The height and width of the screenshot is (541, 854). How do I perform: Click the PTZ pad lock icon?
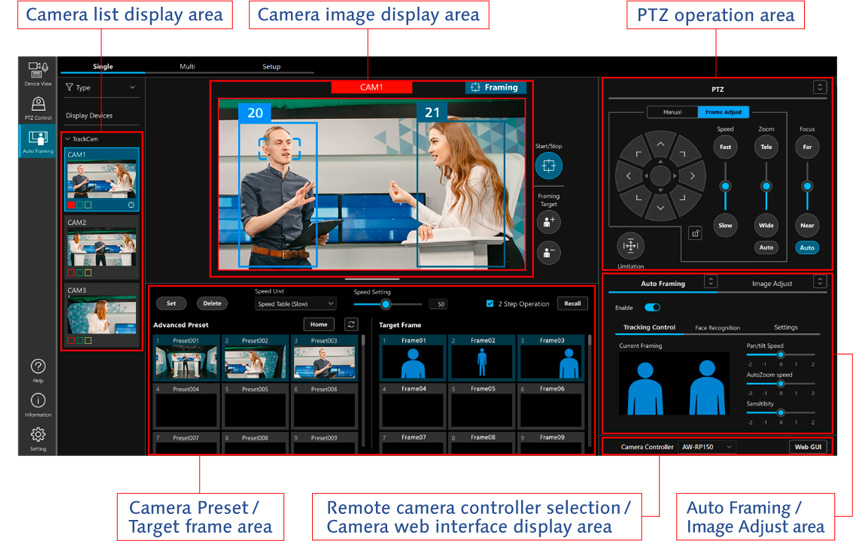click(x=695, y=234)
